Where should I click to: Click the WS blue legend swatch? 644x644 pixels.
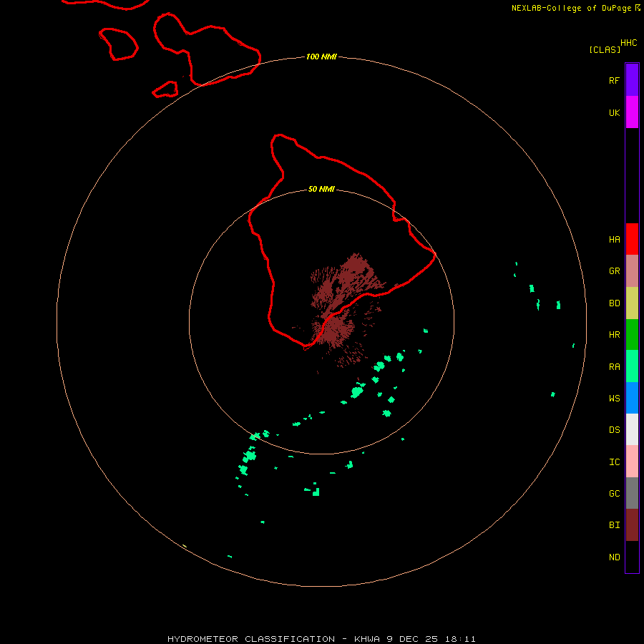pos(632,398)
